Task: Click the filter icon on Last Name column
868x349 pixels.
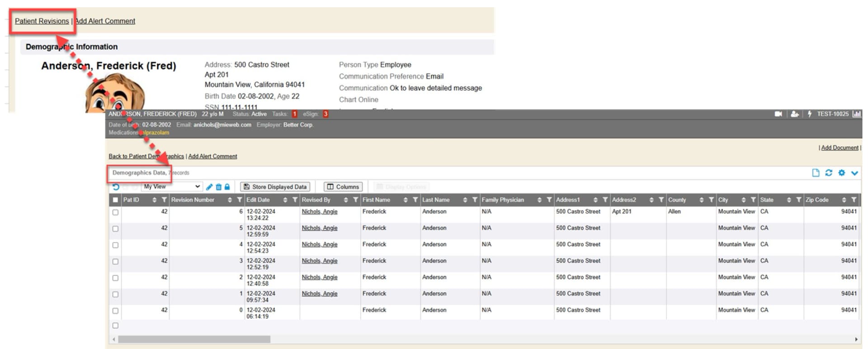Action: point(475,200)
